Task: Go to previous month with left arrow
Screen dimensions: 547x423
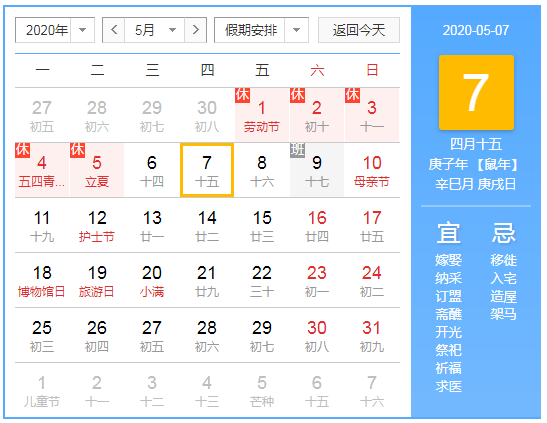Action: click(114, 30)
